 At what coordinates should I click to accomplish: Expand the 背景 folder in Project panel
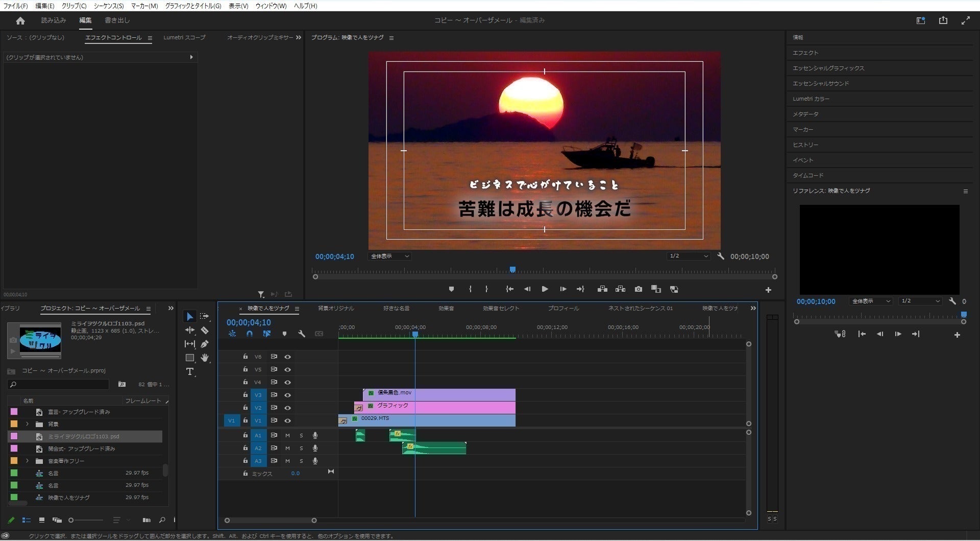27,424
